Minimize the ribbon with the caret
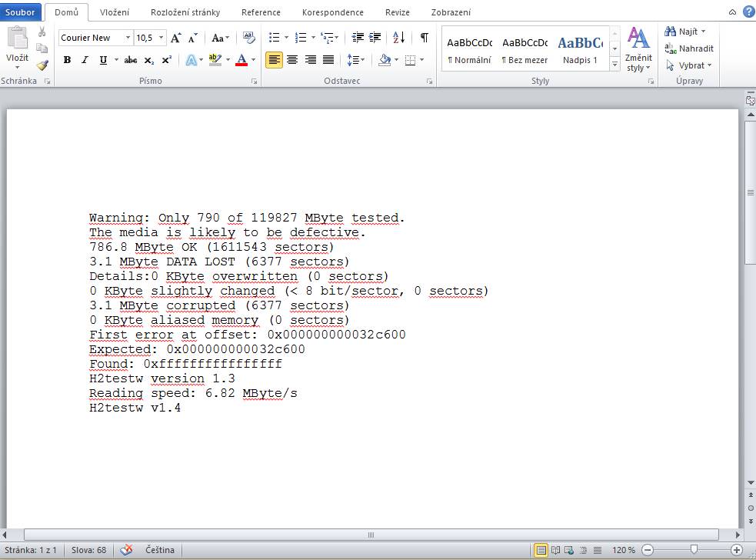Image resolution: width=756 pixels, height=560 pixels. (x=732, y=12)
